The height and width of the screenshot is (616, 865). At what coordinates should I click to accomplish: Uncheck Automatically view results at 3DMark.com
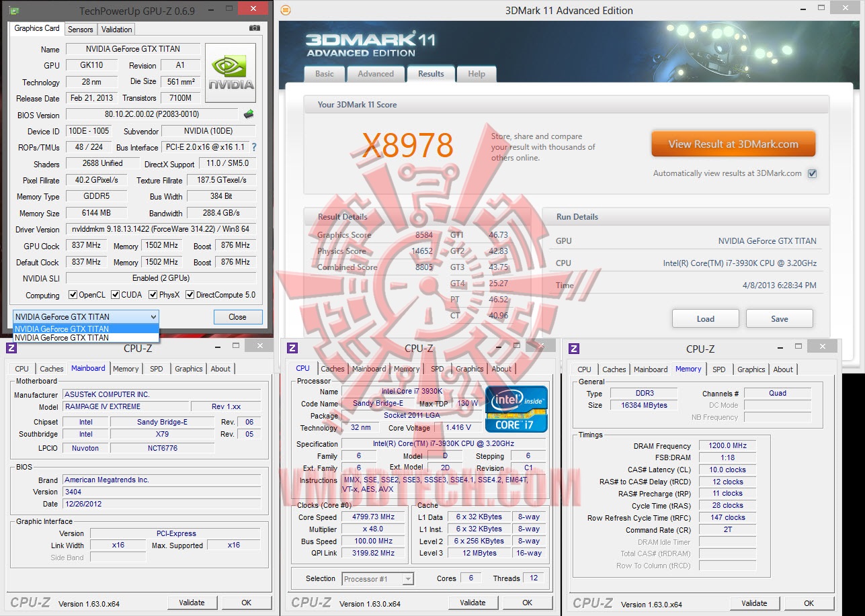[812, 173]
